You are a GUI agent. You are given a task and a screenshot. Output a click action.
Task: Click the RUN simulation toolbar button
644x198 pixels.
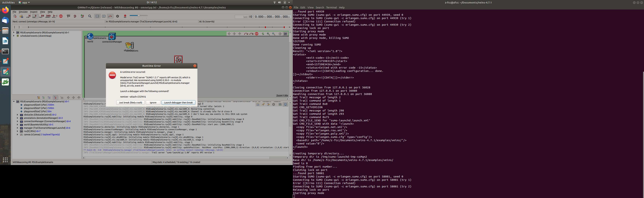point(35,16)
